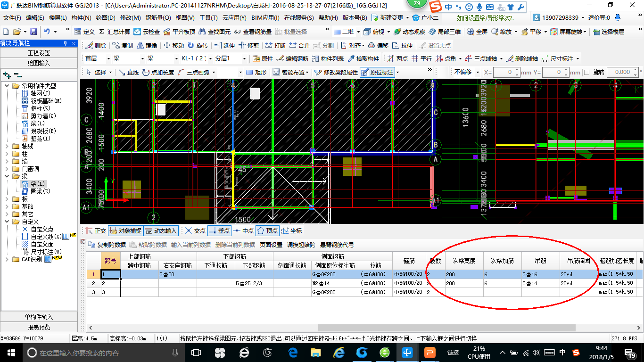Open 查找图元 find element tool
The width and height of the screenshot is (644, 362).
tap(215, 32)
